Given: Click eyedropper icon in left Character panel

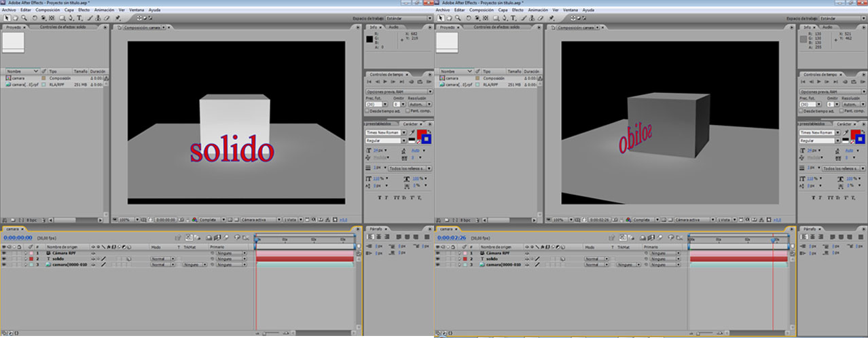Looking at the screenshot, I should click(412, 133).
